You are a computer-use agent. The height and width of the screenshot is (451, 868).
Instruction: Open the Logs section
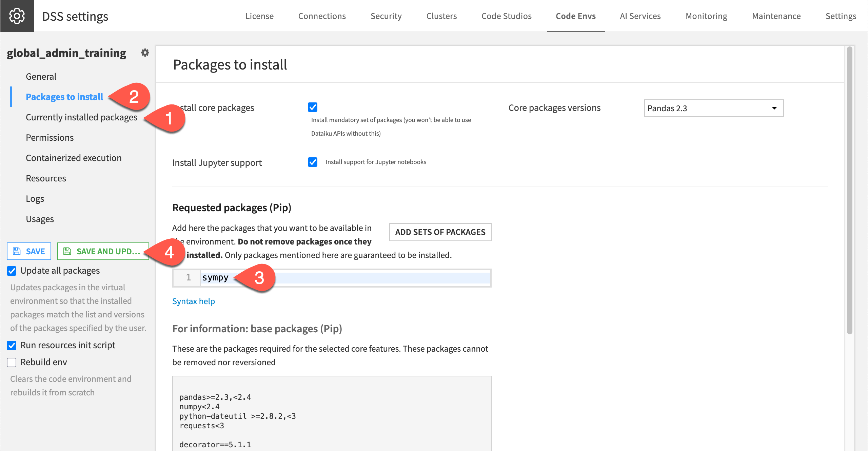[x=35, y=198]
